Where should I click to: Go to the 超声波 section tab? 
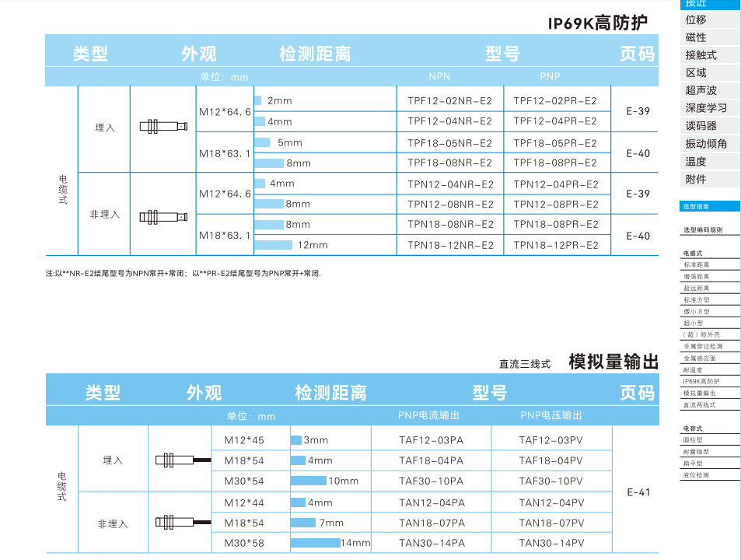tap(701, 90)
